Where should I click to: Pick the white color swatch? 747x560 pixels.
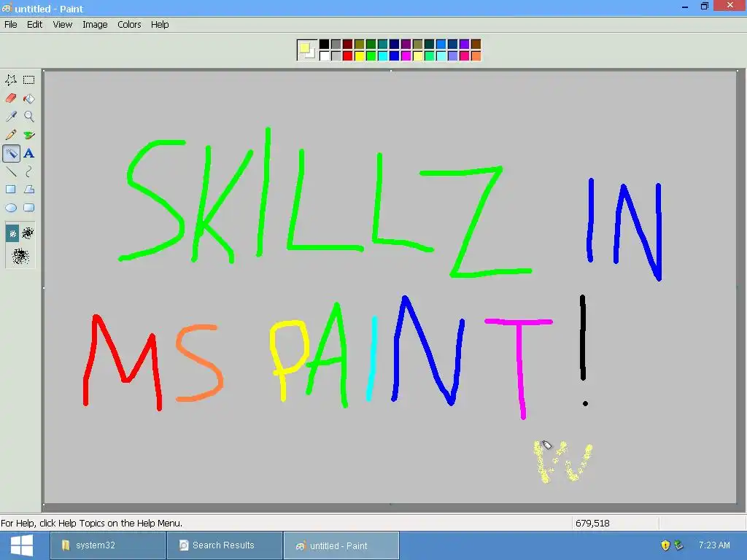tap(325, 55)
